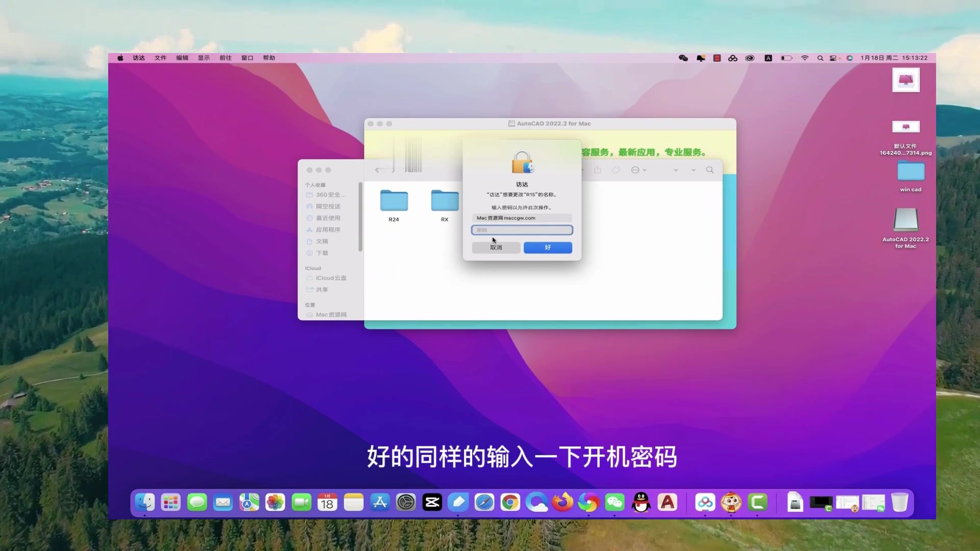Open the R24 folder in Finder window
The width and height of the screenshot is (980, 551).
pyautogui.click(x=394, y=206)
